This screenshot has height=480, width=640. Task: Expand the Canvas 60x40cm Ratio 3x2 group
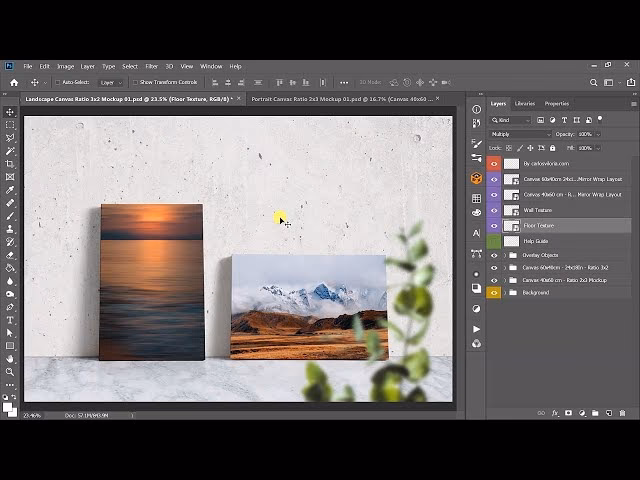[x=504, y=268]
